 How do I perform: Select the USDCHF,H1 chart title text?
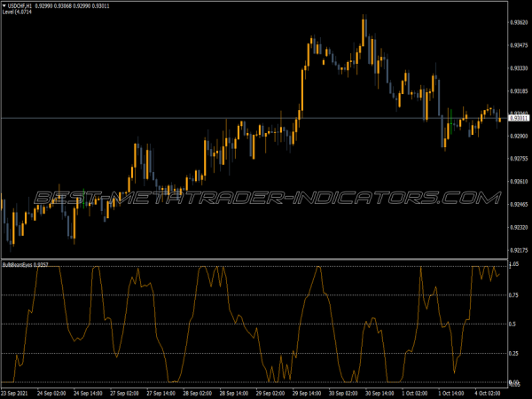20,6
